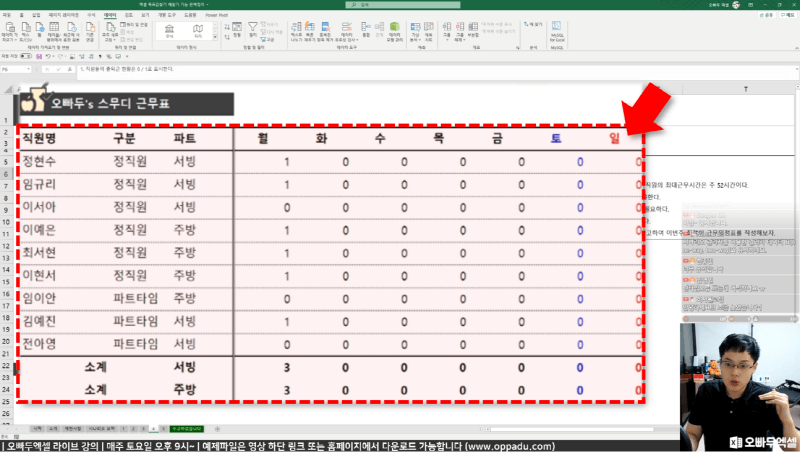Click the Select All corner triangle

[8, 89]
